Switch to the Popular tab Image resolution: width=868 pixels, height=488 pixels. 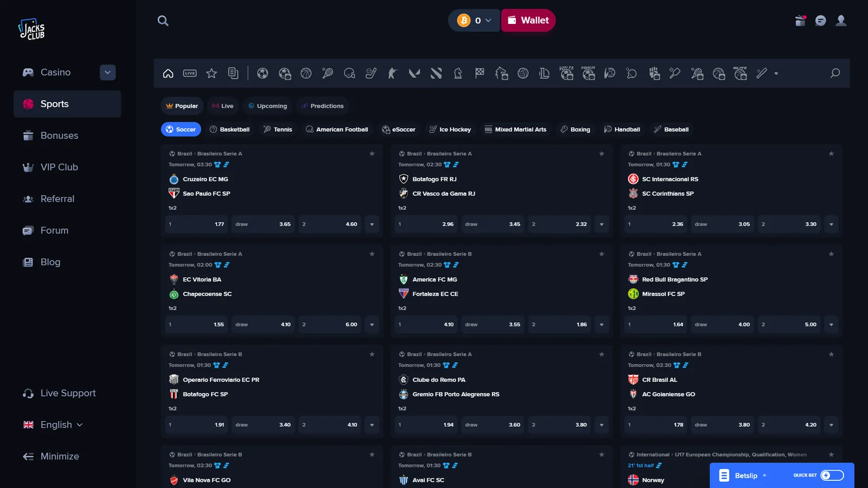tap(182, 106)
